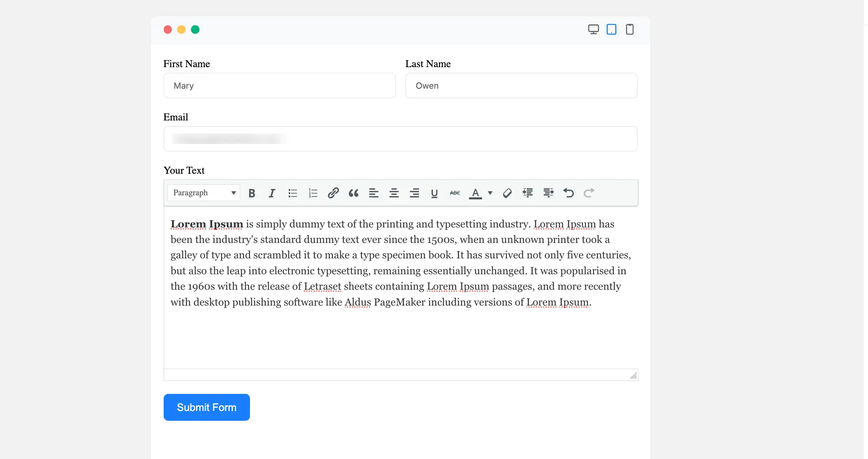Apply blockquote formatting

click(353, 193)
